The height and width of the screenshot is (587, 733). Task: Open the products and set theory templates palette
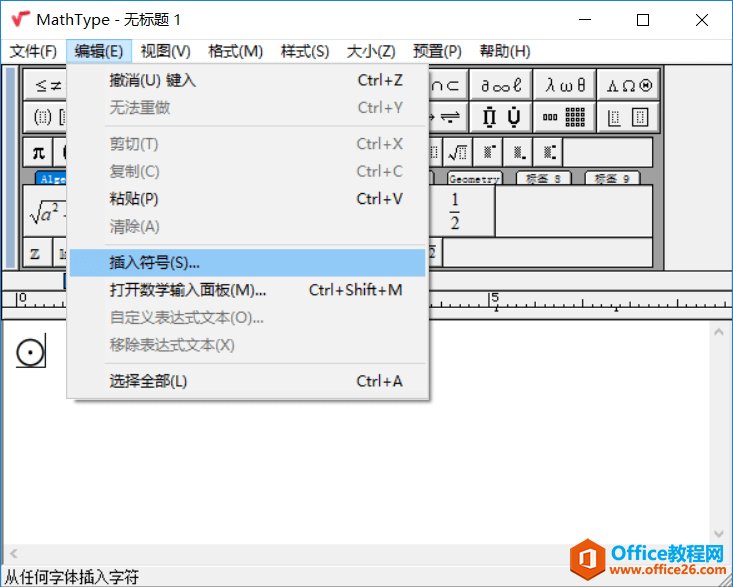pos(501,117)
